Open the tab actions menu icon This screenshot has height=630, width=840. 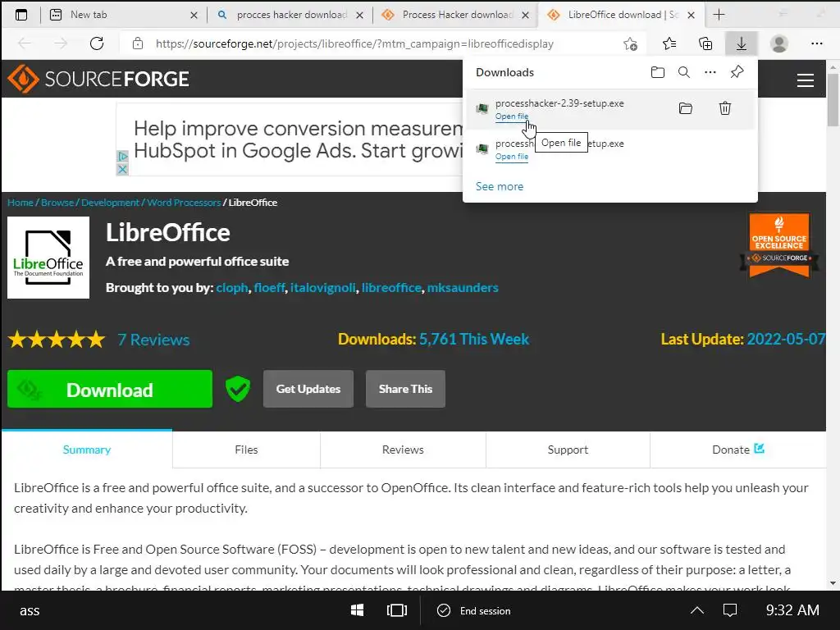coord(21,15)
